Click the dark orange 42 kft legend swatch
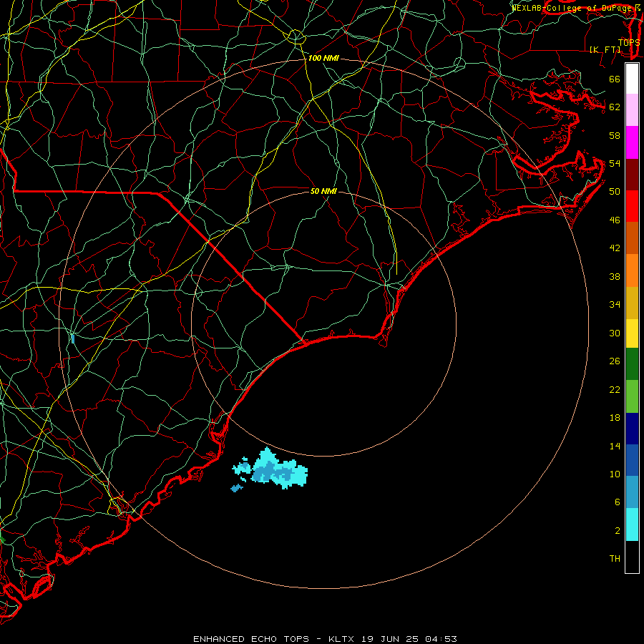Image resolution: width=644 pixels, height=644 pixels. click(632, 238)
